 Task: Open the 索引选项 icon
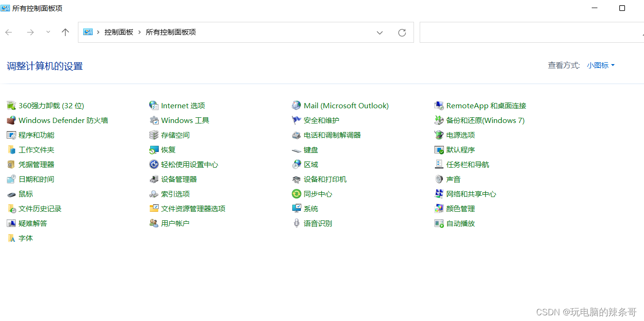(154, 194)
